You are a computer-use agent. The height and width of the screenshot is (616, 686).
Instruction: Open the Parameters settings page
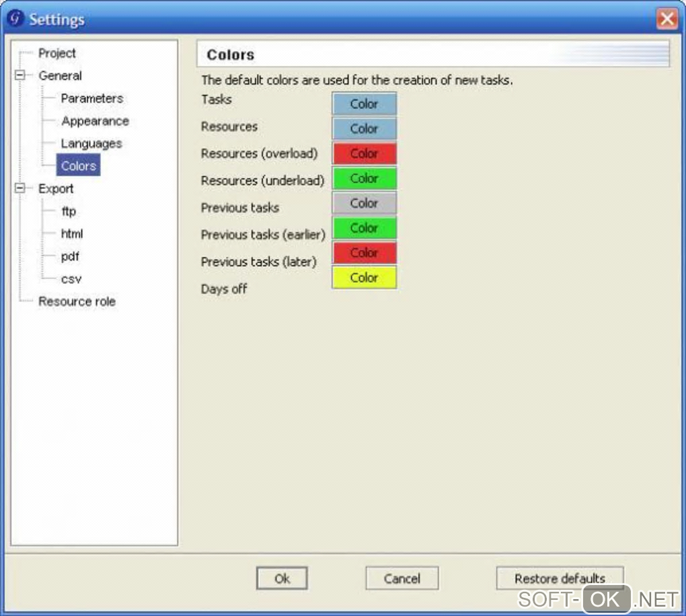92,98
